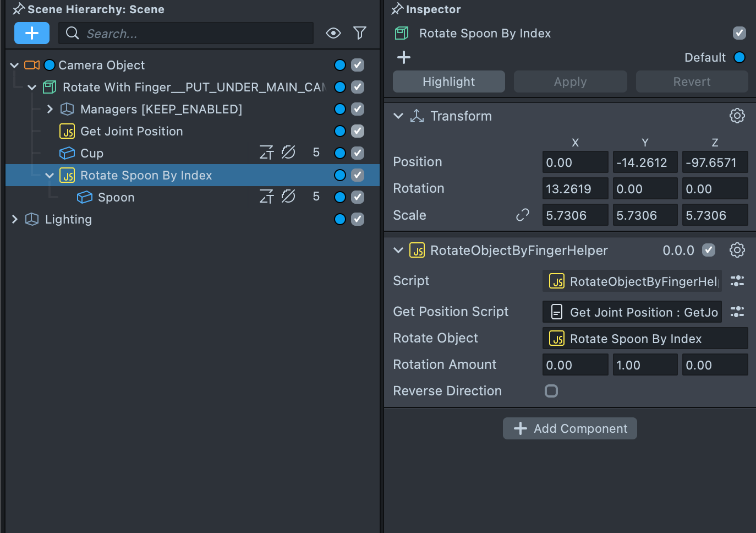Viewport: 756px width, 533px height.
Task: Open RotateObjectByFingerHelper settings gear icon
Action: pos(737,250)
